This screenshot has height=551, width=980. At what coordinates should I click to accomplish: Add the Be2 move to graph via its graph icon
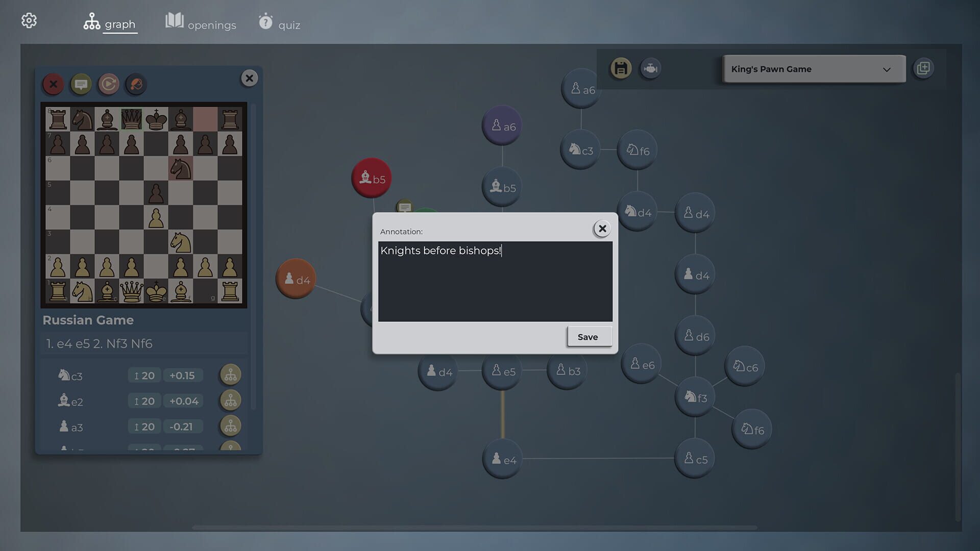pos(230,400)
